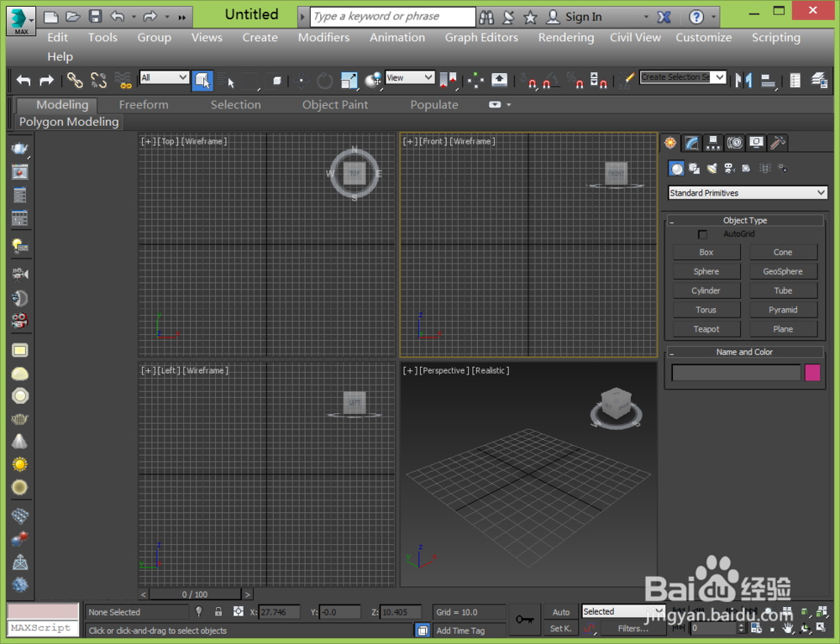The width and height of the screenshot is (840, 644).
Task: Activate the Unlink Selection tool
Action: (x=98, y=81)
